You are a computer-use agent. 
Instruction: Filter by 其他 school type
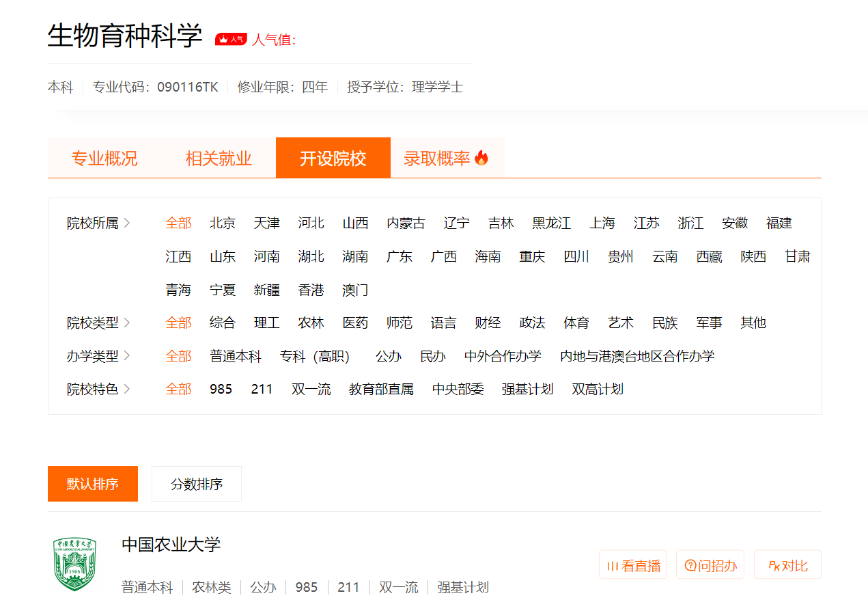[753, 323]
